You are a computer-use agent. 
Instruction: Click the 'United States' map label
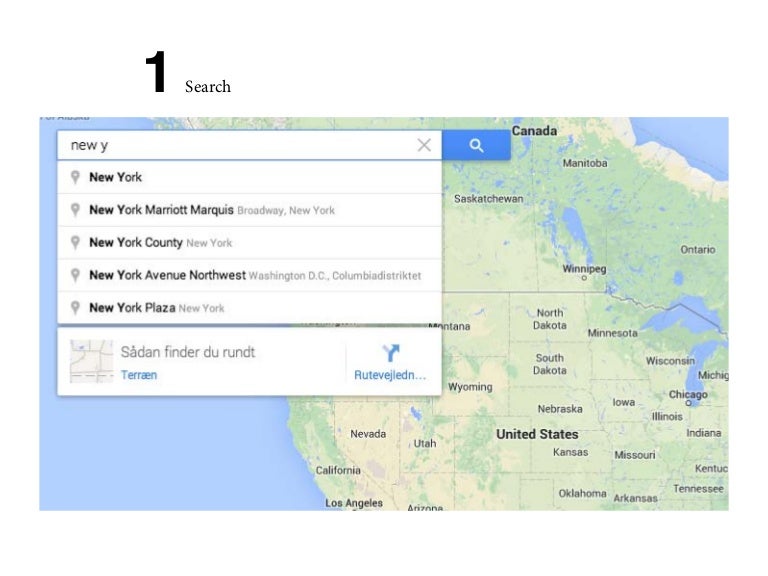(x=537, y=434)
